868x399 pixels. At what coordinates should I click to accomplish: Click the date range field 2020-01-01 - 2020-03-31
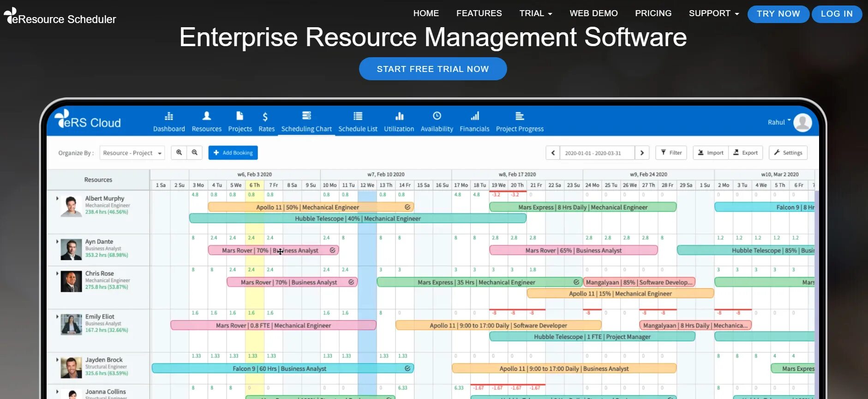point(597,153)
